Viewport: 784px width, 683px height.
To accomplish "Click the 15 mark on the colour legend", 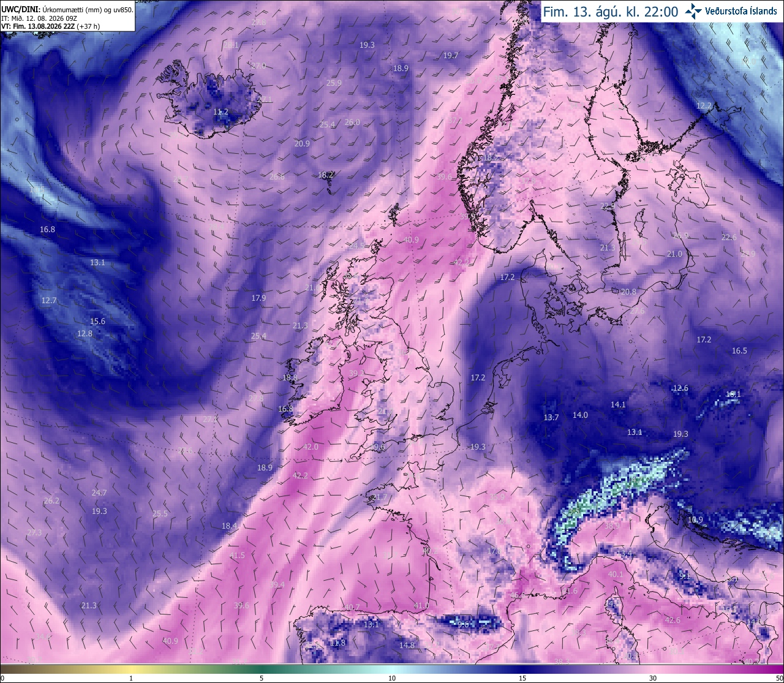I will coord(522,678).
